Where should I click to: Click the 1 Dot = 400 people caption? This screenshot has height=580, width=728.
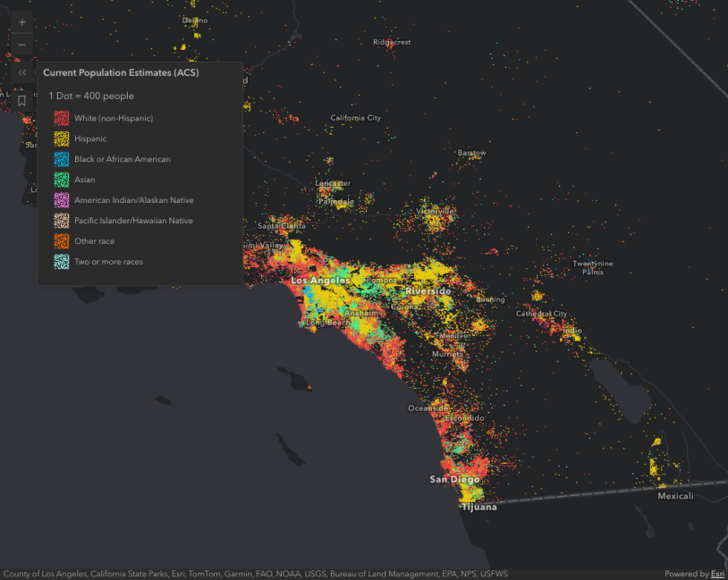click(x=89, y=96)
